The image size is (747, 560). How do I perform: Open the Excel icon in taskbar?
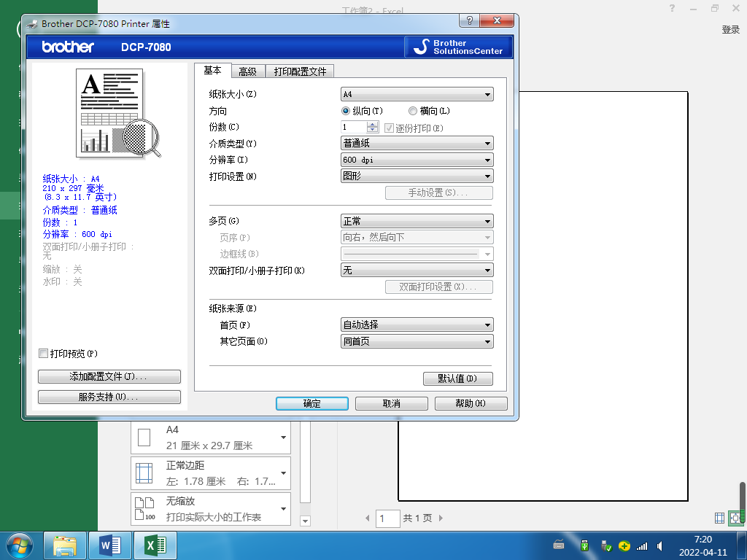pyautogui.click(x=155, y=545)
